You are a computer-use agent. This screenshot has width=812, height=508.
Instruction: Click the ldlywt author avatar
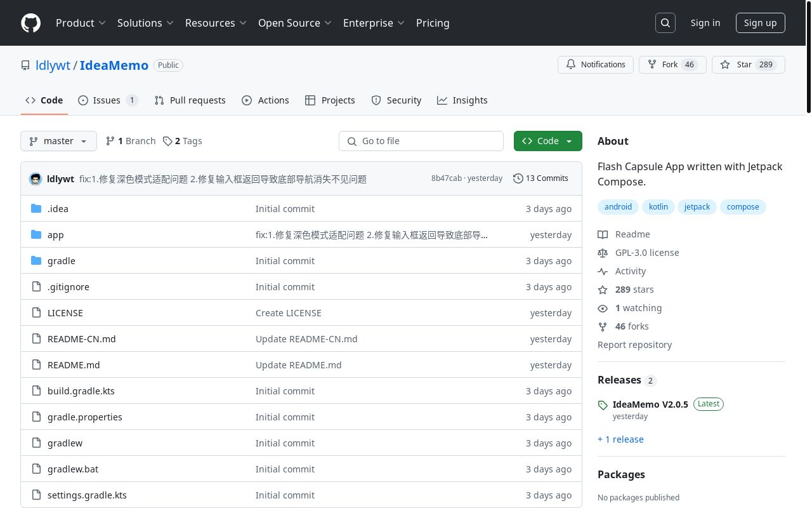(36, 179)
